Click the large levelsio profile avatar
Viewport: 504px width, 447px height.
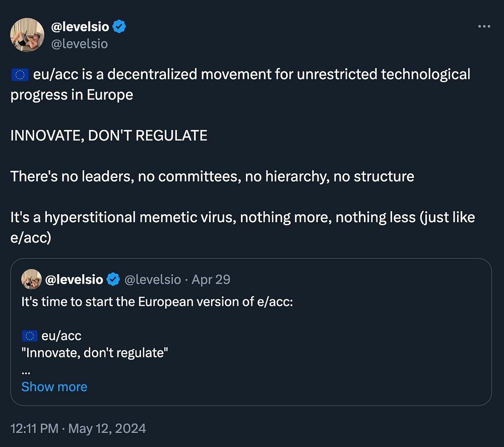[x=27, y=35]
